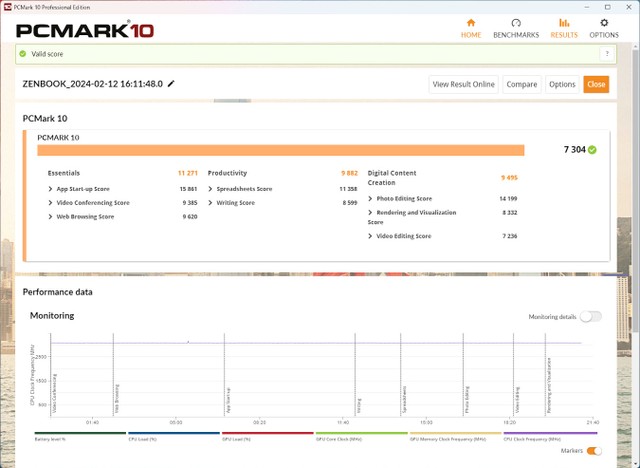Open the Benchmarks tab
This screenshot has width=640, height=468.
516,29
